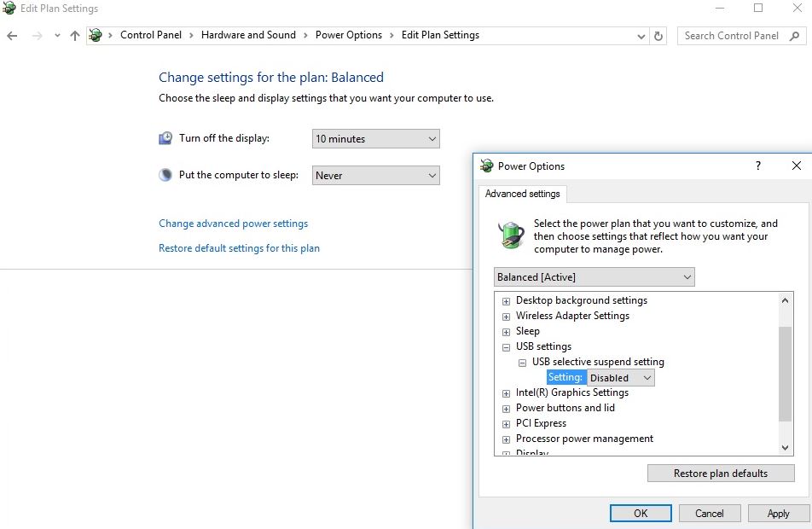Click the Restore plan defaults button
This screenshot has height=529, width=812.
point(721,473)
